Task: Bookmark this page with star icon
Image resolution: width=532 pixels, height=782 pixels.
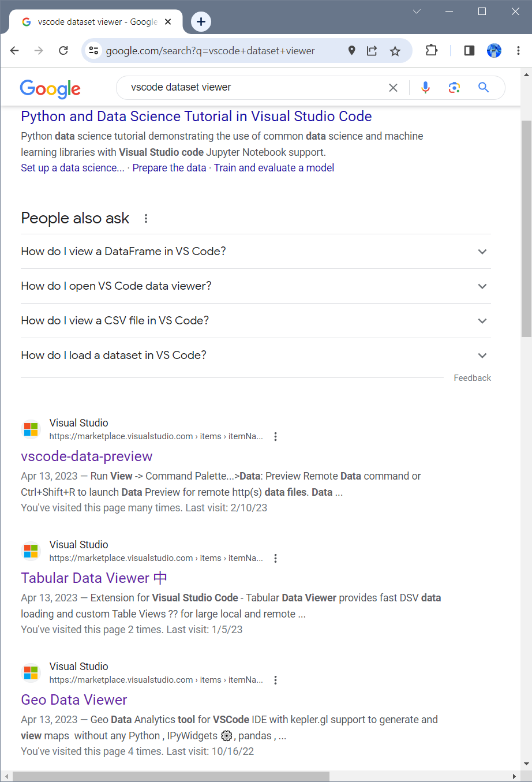Action: coord(395,51)
